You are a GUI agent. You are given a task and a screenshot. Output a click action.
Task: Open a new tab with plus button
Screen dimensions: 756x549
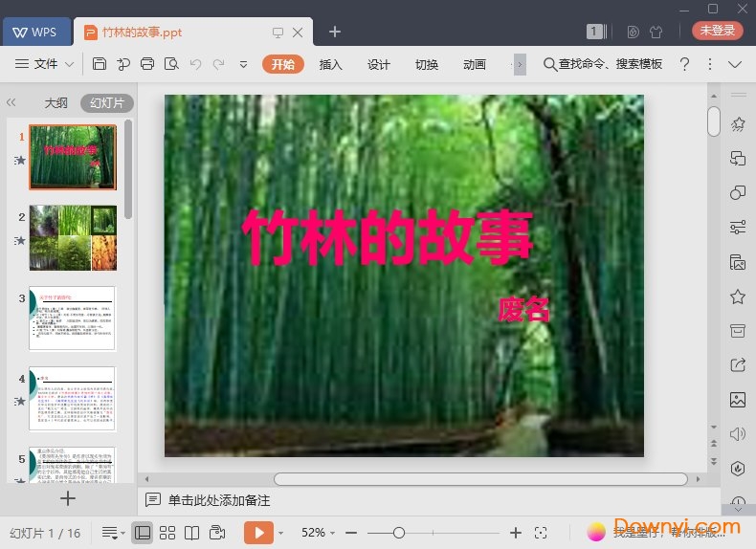(x=335, y=32)
